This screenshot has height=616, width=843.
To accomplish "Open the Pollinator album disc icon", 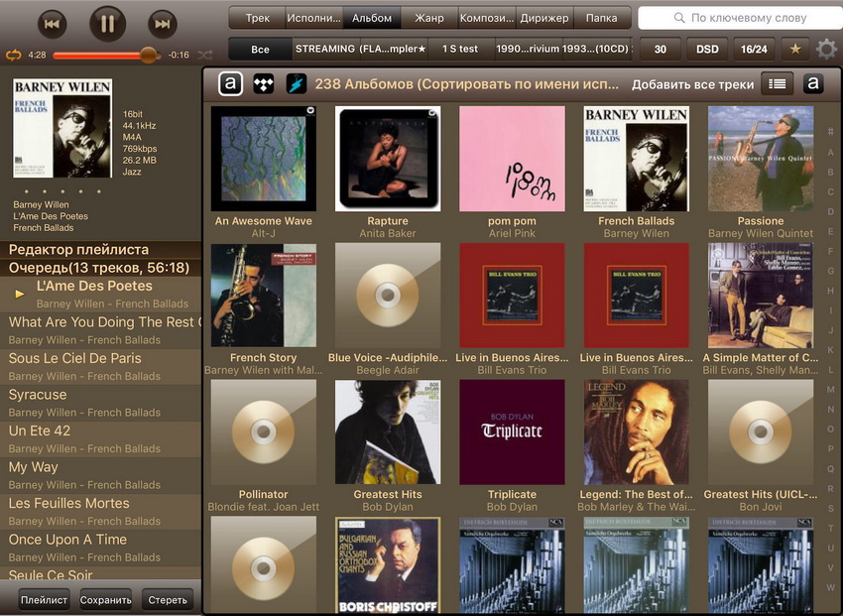I will [x=264, y=432].
